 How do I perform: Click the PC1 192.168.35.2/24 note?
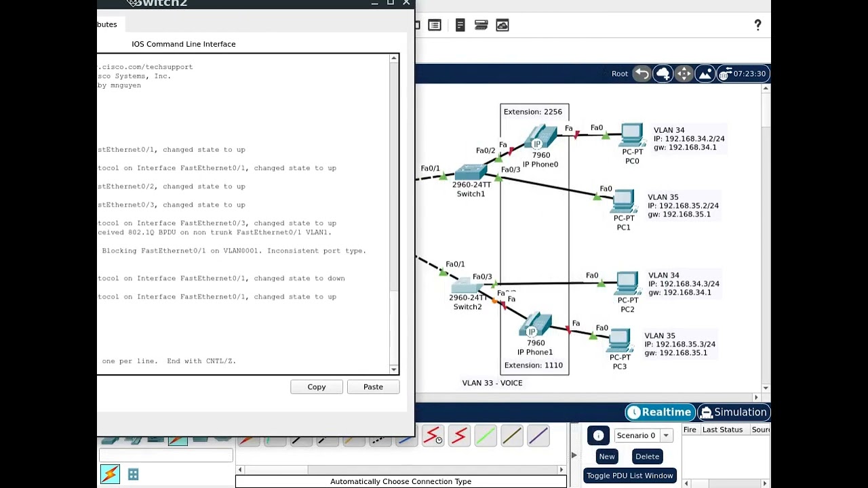(x=683, y=206)
